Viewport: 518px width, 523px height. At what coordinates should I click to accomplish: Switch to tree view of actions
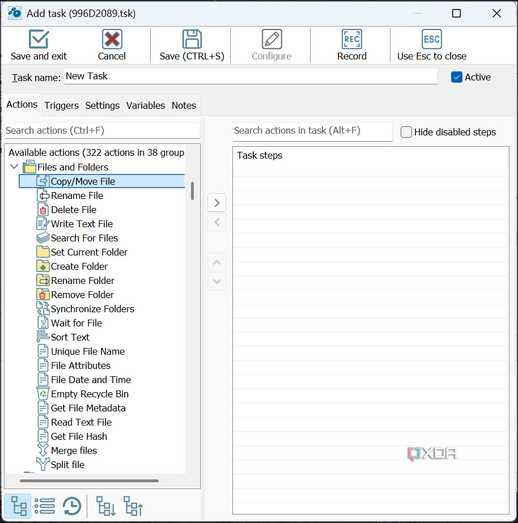point(19,506)
